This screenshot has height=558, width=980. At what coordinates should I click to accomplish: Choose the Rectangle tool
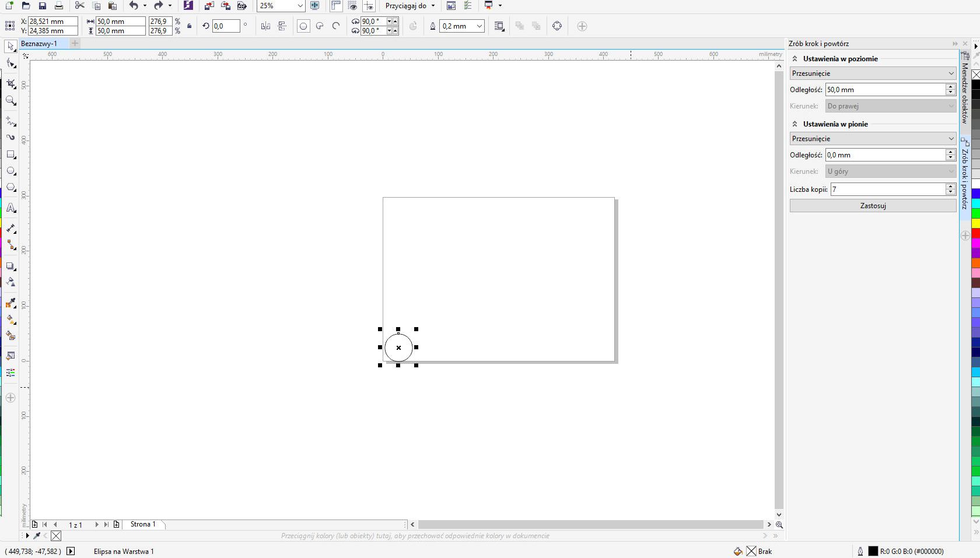pos(10,155)
